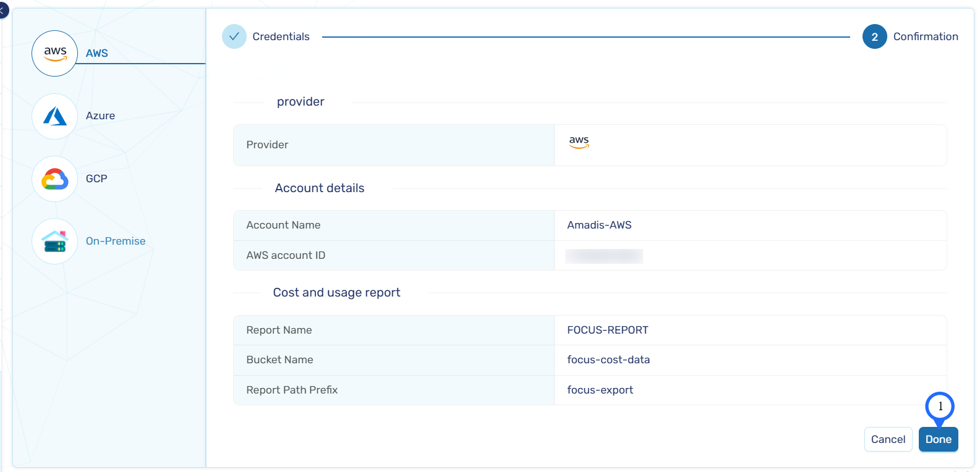
Task: Switch to the AWS tab label
Action: [97, 53]
